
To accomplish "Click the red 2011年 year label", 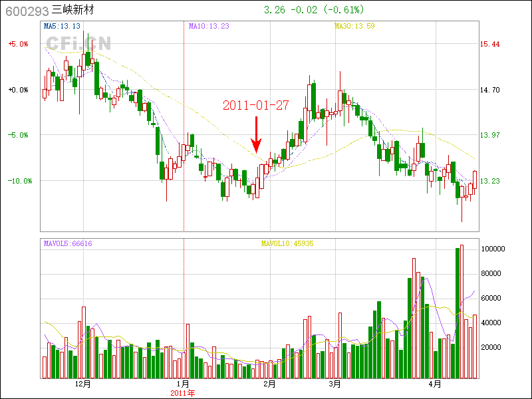I will point(184,393).
